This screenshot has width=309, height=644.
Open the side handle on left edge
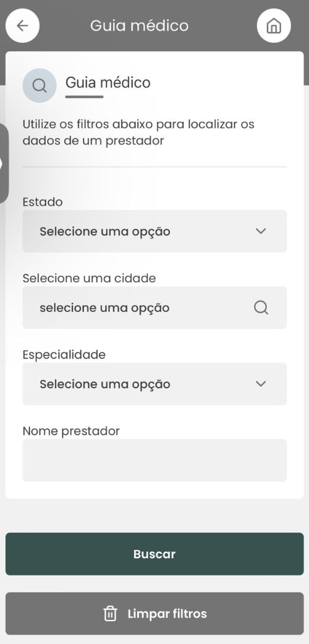[x=4, y=163]
